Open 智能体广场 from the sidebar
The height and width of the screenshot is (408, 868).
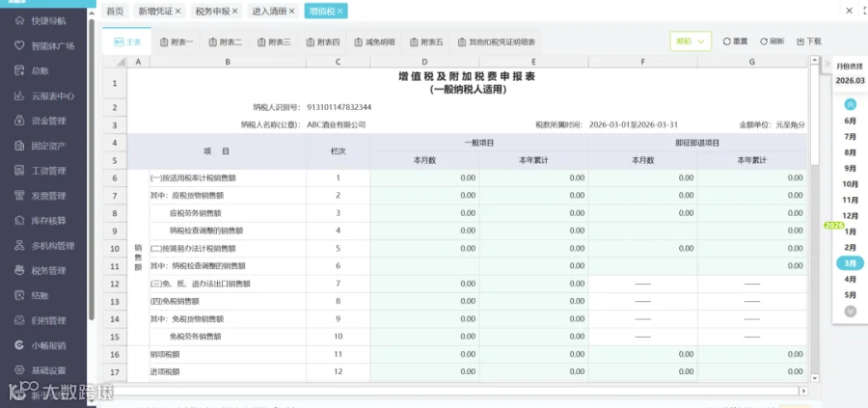pyautogui.click(x=45, y=46)
